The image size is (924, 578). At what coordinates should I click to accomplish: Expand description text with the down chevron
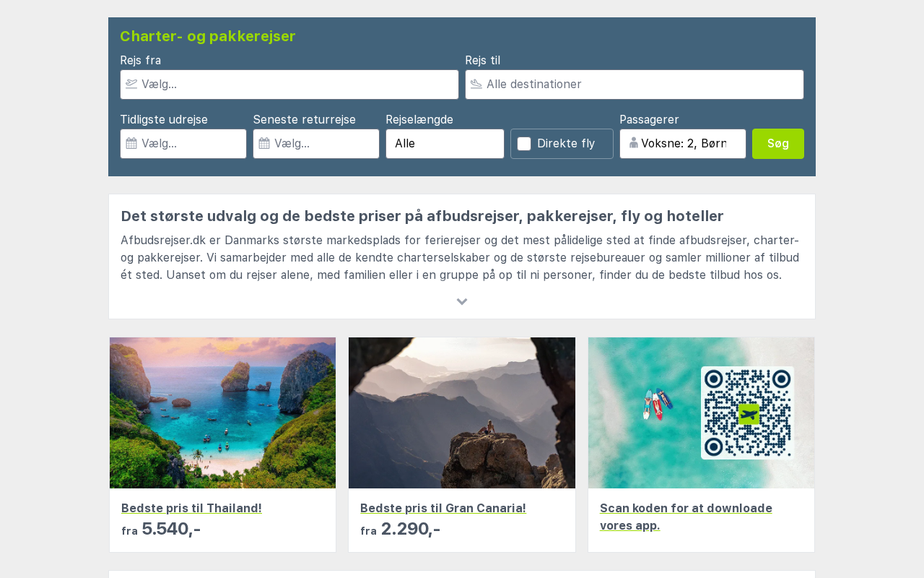click(462, 301)
